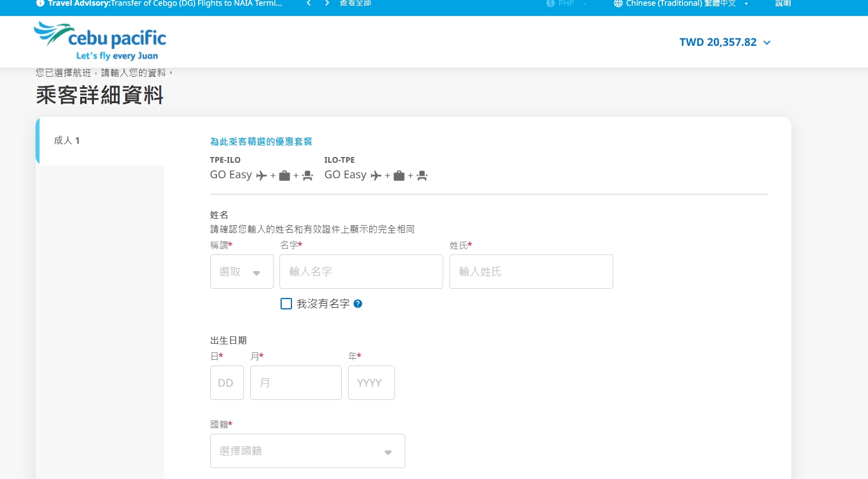868x479 pixels.
Task: Click the airplane icon for TPE-ILO GO Easy
Action: pyautogui.click(x=262, y=175)
